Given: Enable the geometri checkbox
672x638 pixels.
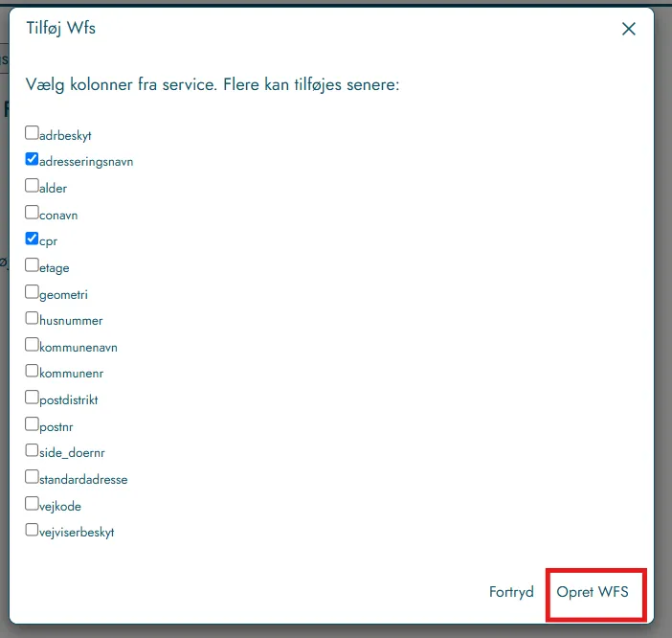Looking at the screenshot, I should [32, 291].
